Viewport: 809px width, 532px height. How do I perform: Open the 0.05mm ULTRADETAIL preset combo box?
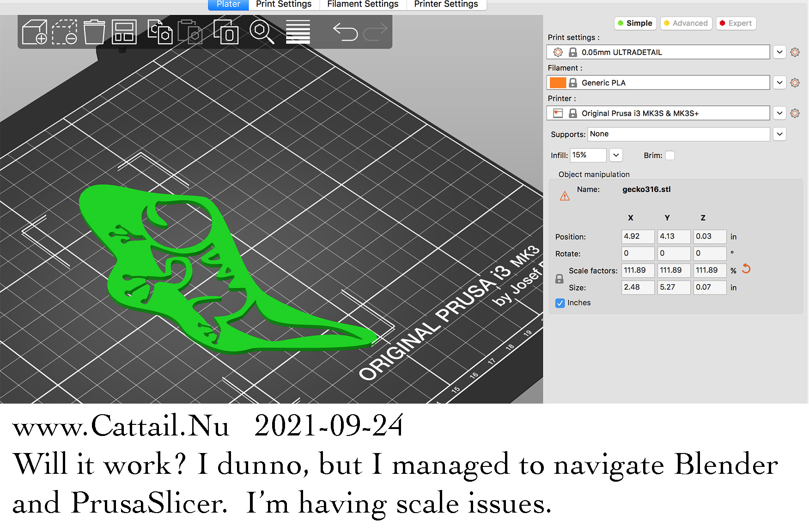[658, 52]
